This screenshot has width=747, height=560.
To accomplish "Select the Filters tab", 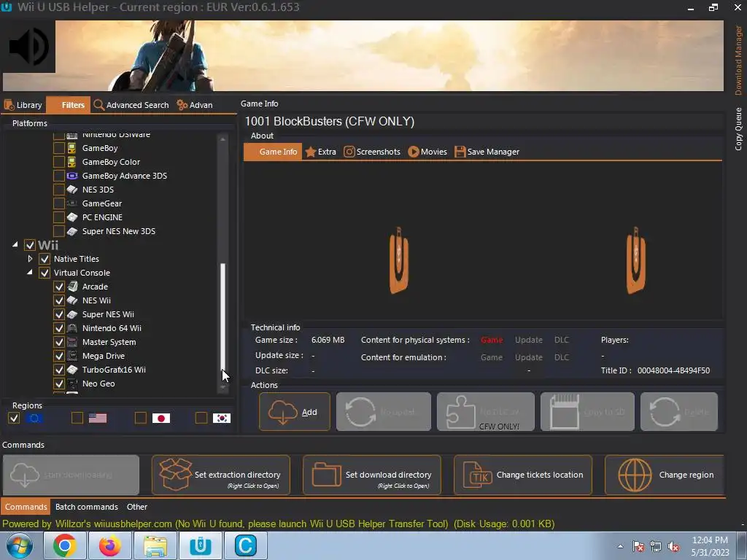I will pyautogui.click(x=68, y=105).
